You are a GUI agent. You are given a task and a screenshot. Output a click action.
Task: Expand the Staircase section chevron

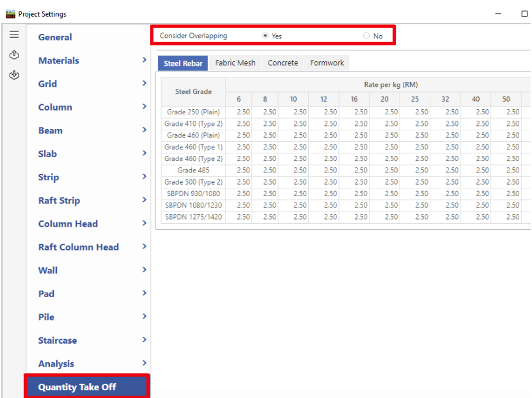(x=144, y=340)
